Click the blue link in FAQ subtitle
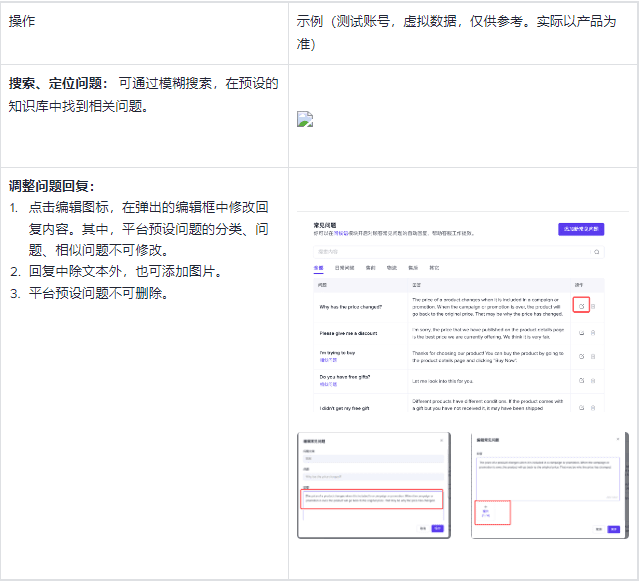This screenshot has width=640, height=585. pos(341,234)
